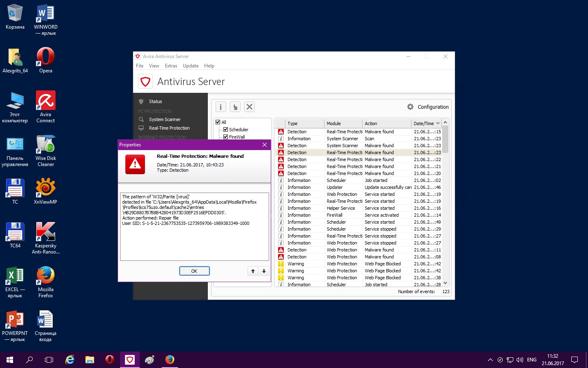
Task: Show the previous event with up arrow
Action: (x=253, y=271)
